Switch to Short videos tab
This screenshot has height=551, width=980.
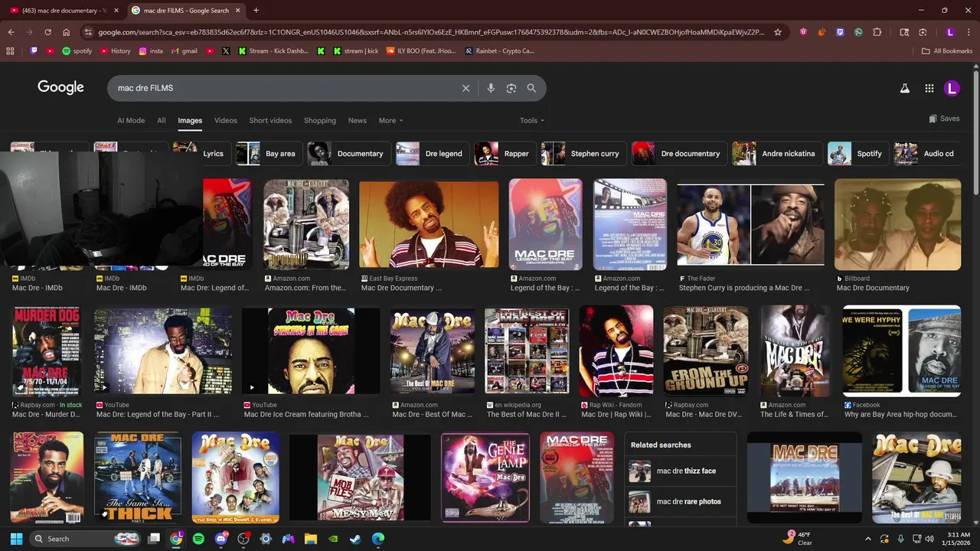tap(270, 120)
